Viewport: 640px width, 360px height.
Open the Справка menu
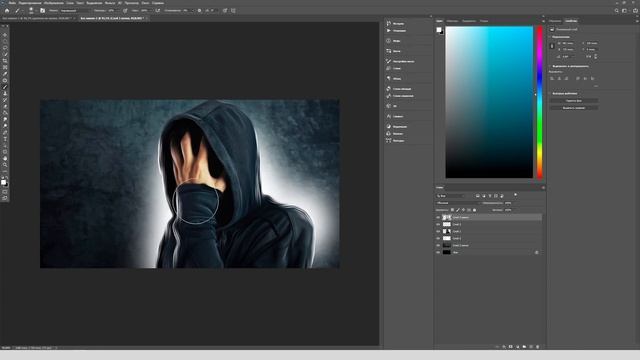(158, 2)
